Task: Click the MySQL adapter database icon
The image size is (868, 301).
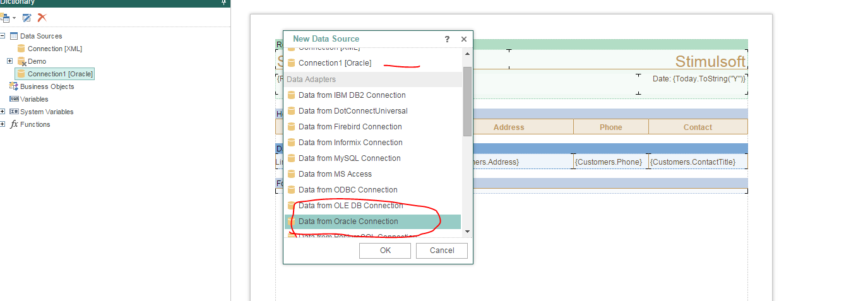Action: point(291,158)
